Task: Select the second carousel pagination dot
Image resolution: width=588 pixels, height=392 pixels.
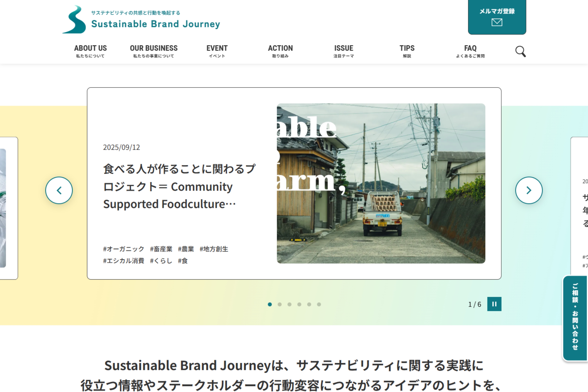Action: (x=280, y=304)
